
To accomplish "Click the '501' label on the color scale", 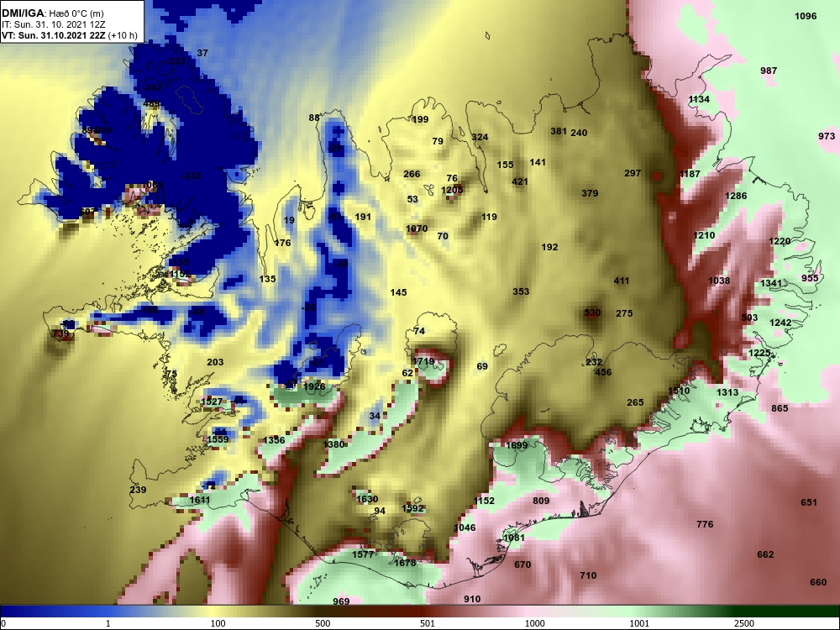I will (427, 623).
